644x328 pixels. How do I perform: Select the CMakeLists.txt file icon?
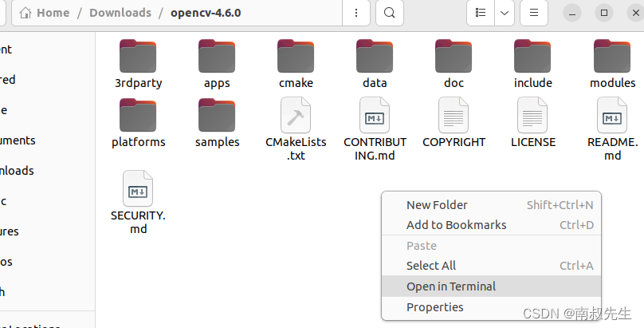click(296, 115)
